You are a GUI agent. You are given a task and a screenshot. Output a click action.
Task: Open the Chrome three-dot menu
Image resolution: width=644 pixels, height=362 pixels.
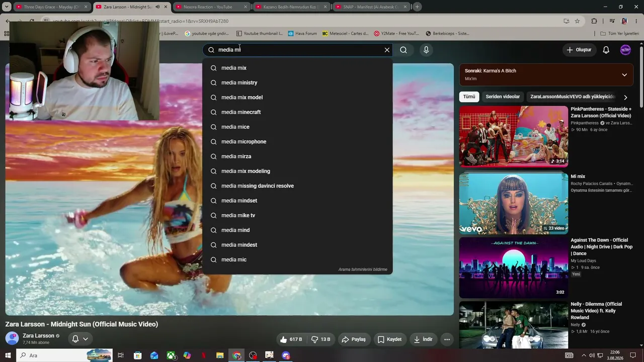click(x=637, y=21)
